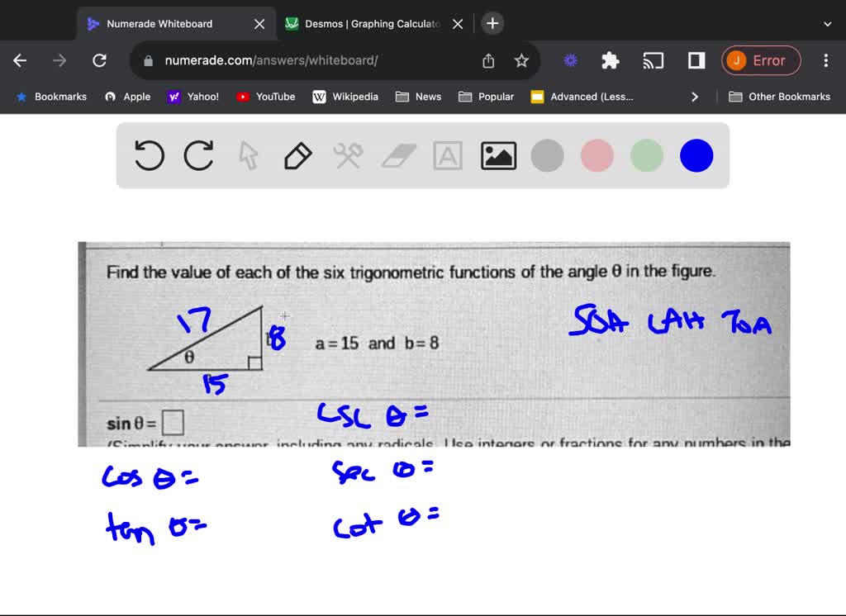846x616 pixels.
Task: Open Chrome's three-dot menu
Action: click(825, 60)
